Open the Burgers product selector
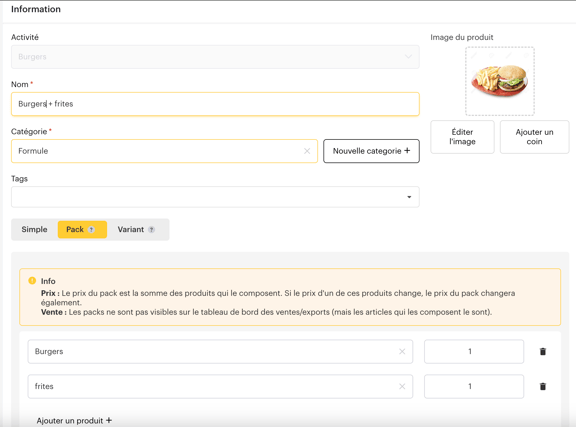Screen dimensions: 576x427 pyautogui.click(x=220, y=352)
